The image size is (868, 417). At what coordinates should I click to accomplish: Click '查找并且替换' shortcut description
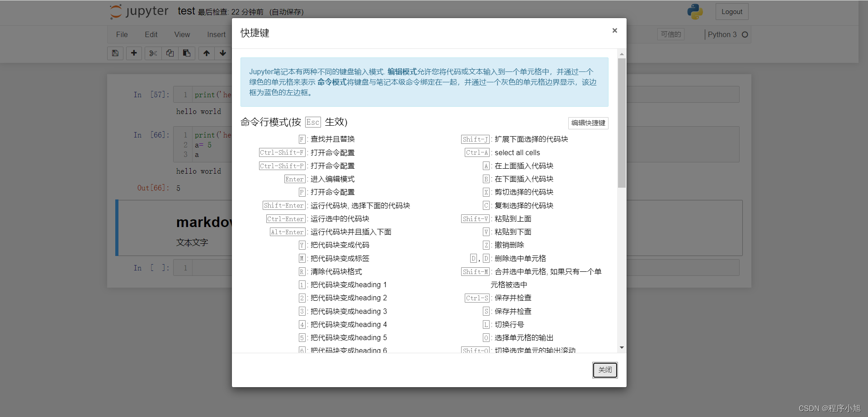(333, 139)
